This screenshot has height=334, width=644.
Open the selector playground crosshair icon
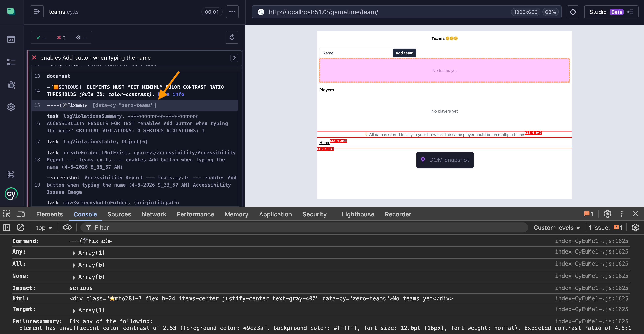(573, 12)
